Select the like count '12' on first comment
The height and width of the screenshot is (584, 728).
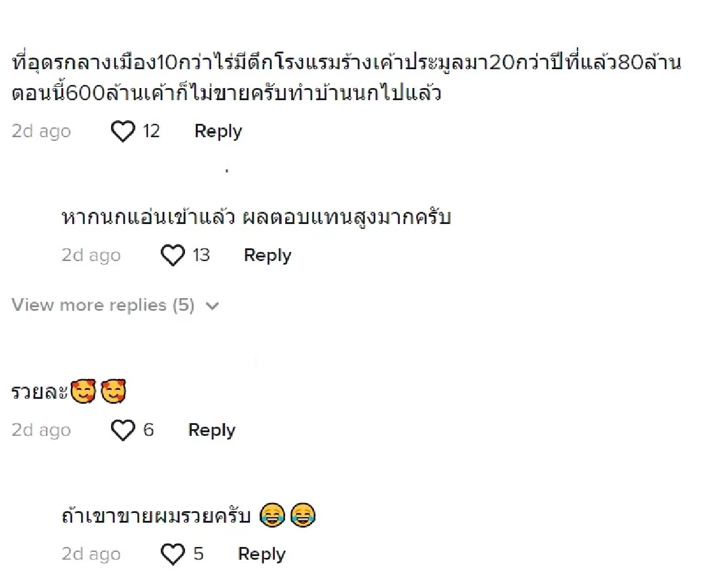coord(151,132)
